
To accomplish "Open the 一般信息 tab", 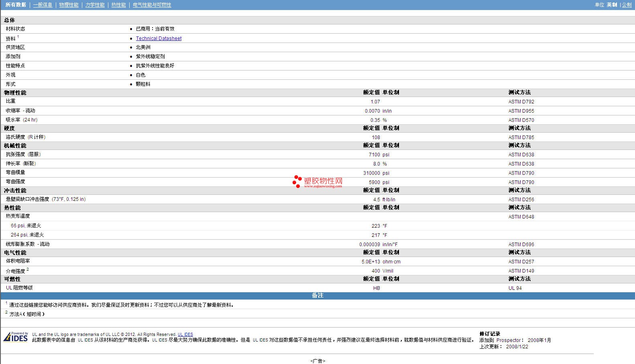I will click(43, 5).
